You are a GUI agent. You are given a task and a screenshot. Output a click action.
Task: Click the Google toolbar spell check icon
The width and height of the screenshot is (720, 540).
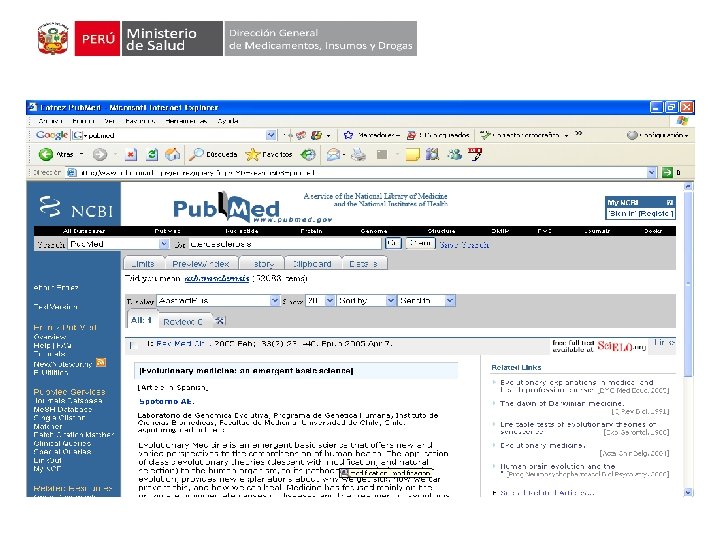click(485, 135)
